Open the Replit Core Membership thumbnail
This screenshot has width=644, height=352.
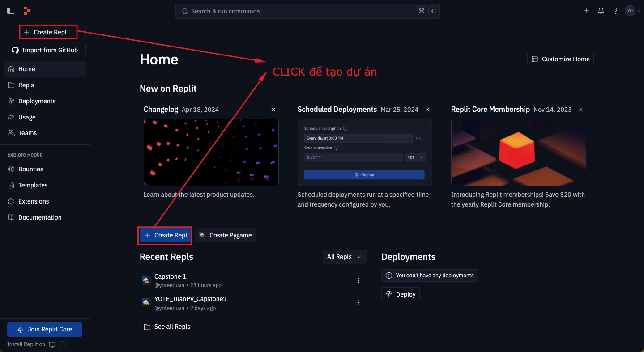(519, 152)
